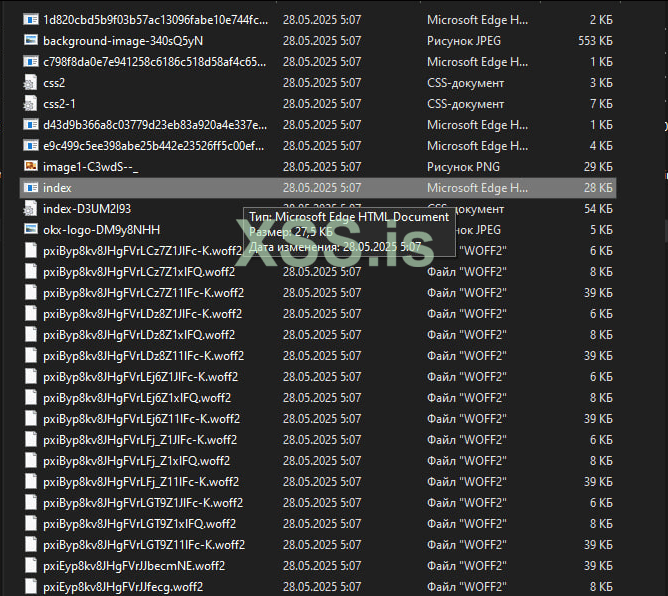Click Файл "WOFF2" type in pxiEyp8kv8JHgFVrJJbecmNE.woff2 row
The image size is (668, 596).
[466, 565]
